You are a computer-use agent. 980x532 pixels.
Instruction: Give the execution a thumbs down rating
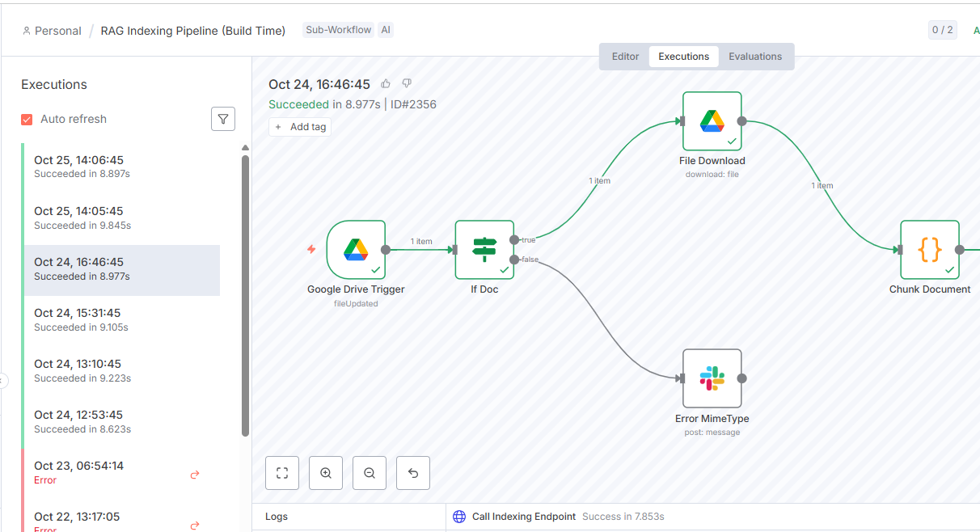(x=406, y=83)
